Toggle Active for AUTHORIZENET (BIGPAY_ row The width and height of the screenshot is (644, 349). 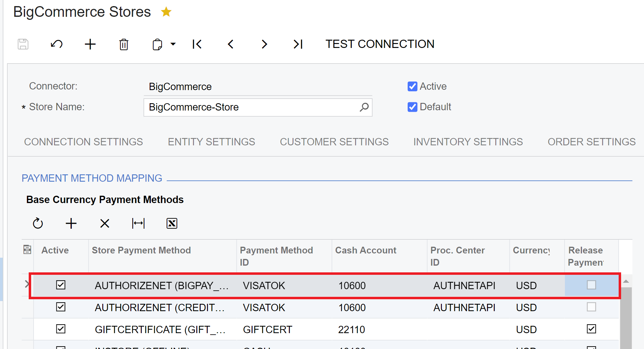61,285
